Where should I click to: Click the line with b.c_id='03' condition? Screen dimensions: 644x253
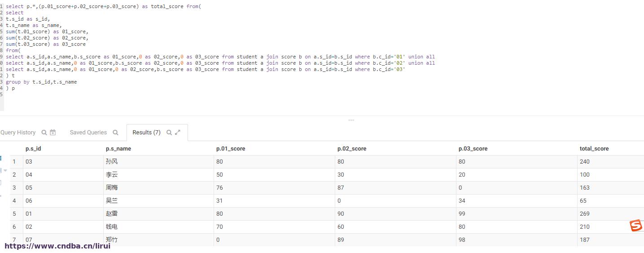click(x=206, y=70)
